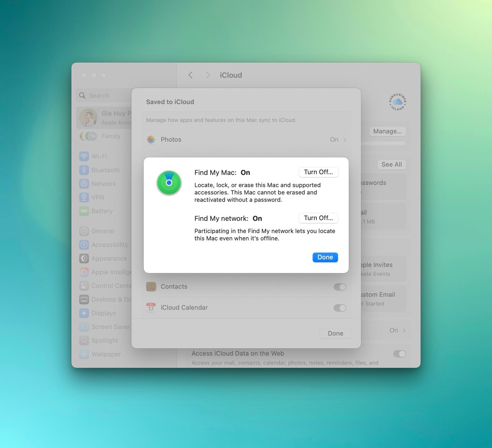
Task: Toggle the Contacts sync switch
Action: coord(340,287)
